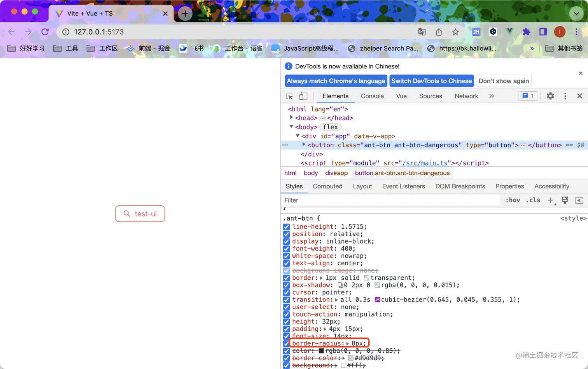Open the /src/main.ts script link
588x369 pixels.
point(425,163)
